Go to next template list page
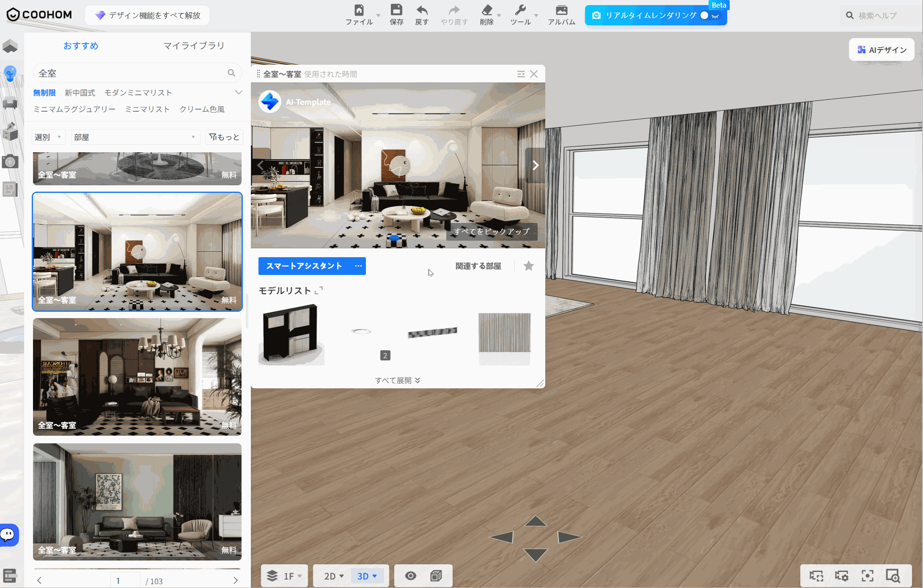923x588 pixels. point(236,580)
